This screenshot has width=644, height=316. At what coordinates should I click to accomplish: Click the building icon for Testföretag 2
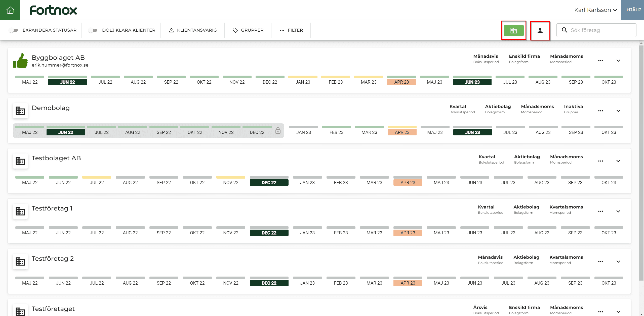coord(20,261)
